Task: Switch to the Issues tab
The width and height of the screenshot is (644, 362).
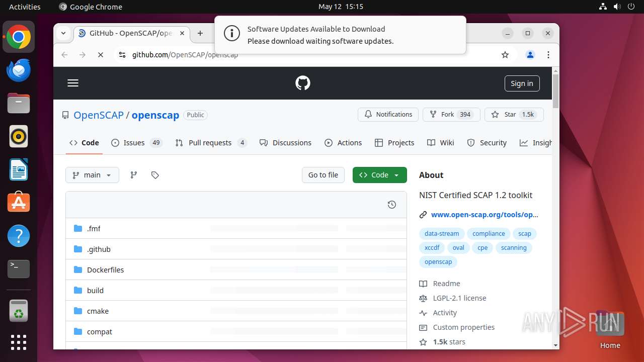Action: coord(136,143)
